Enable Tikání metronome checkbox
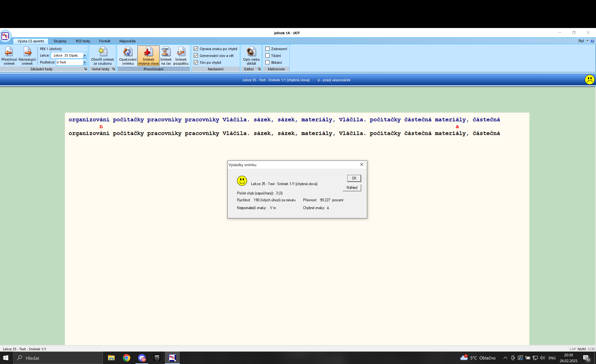This screenshot has height=364, width=596. pos(268,56)
